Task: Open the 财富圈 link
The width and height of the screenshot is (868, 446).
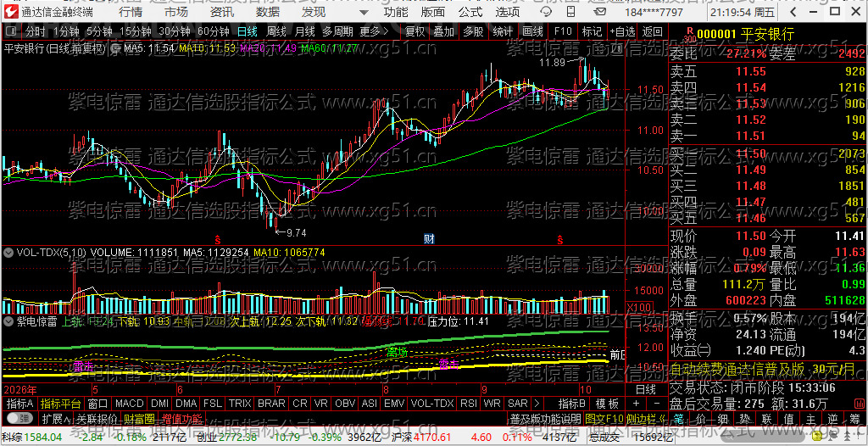Action: pos(140,418)
